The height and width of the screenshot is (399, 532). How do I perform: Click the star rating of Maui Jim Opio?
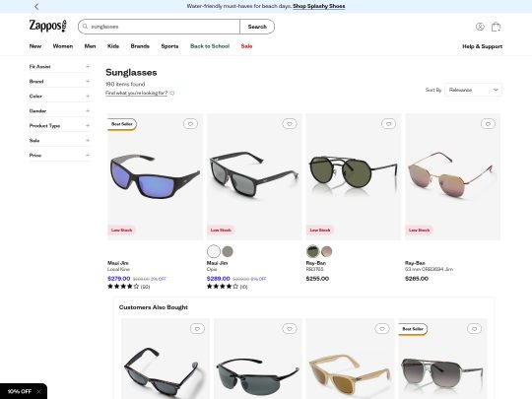coord(223,287)
